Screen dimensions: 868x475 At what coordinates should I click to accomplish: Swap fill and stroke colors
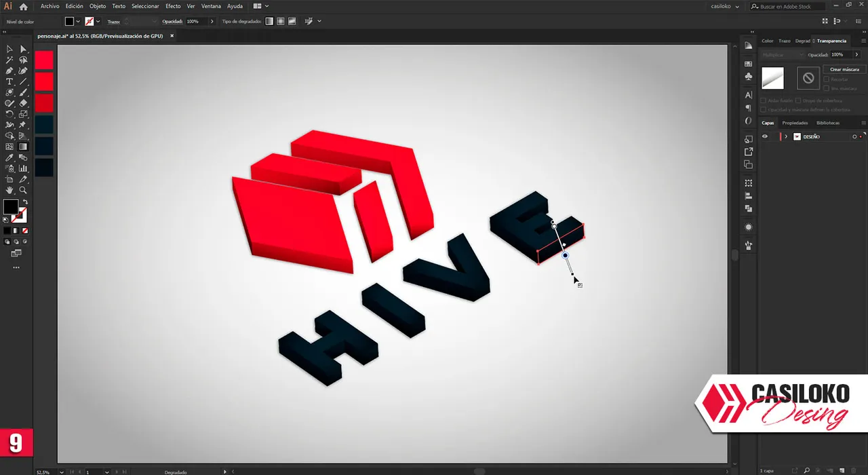pyautogui.click(x=26, y=202)
